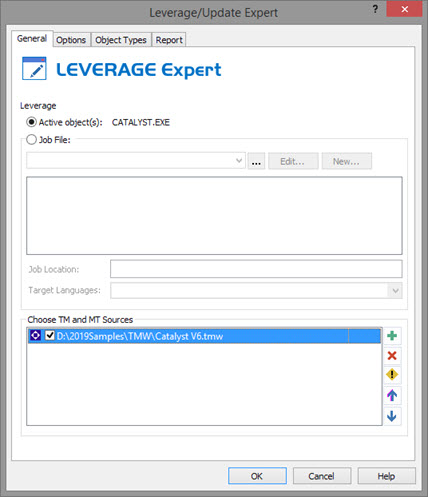Add a TM source with green plus icon

click(392, 336)
